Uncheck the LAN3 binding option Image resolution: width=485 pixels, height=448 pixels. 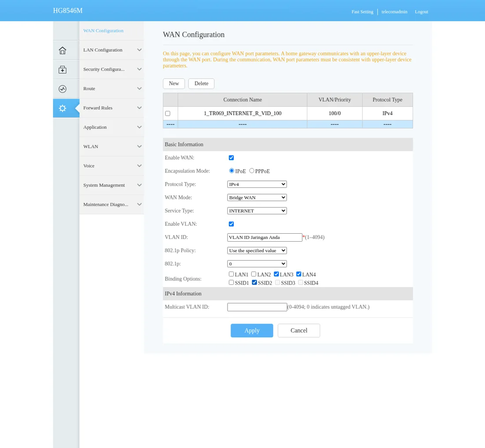[276, 274]
